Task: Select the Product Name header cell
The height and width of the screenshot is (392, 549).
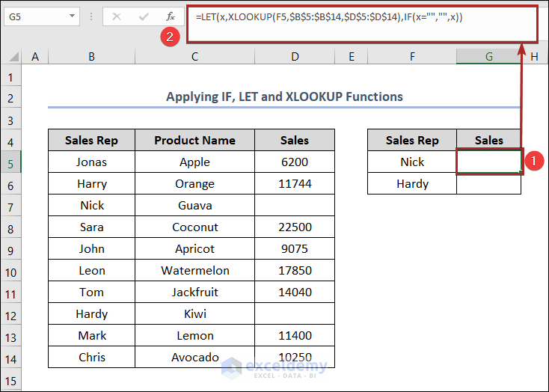Action: 194,140
